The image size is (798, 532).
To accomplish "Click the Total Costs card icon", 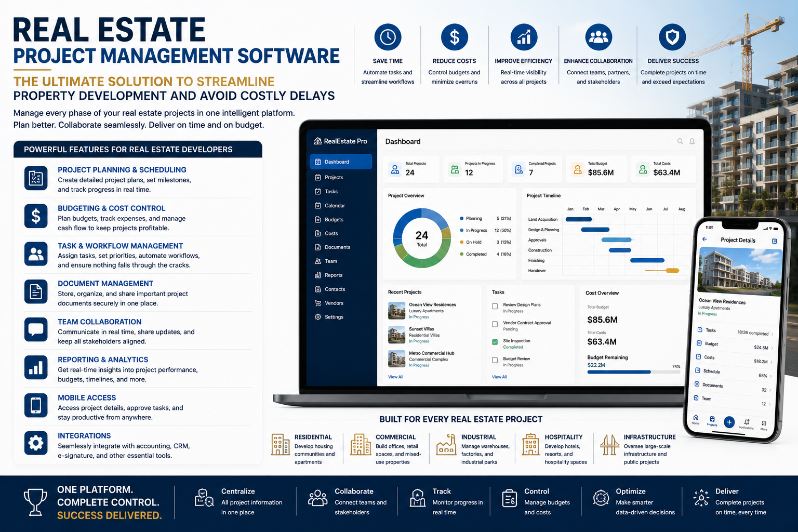I will 643,169.
